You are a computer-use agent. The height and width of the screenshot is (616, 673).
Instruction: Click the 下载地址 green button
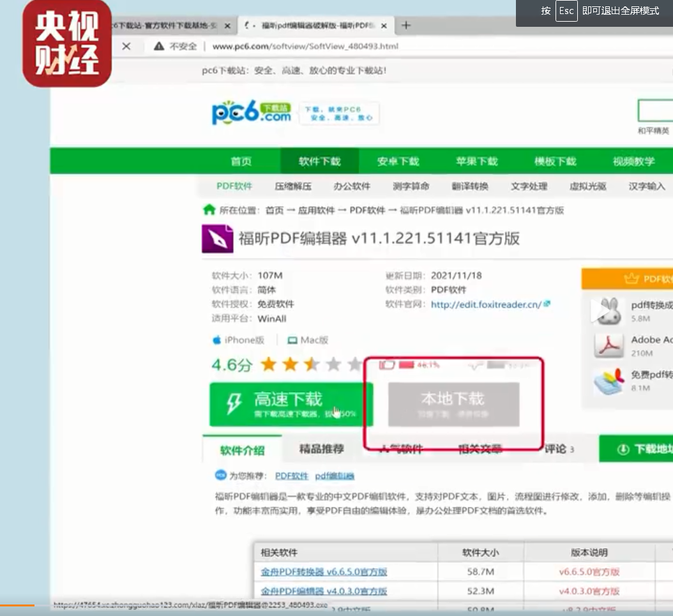click(636, 449)
